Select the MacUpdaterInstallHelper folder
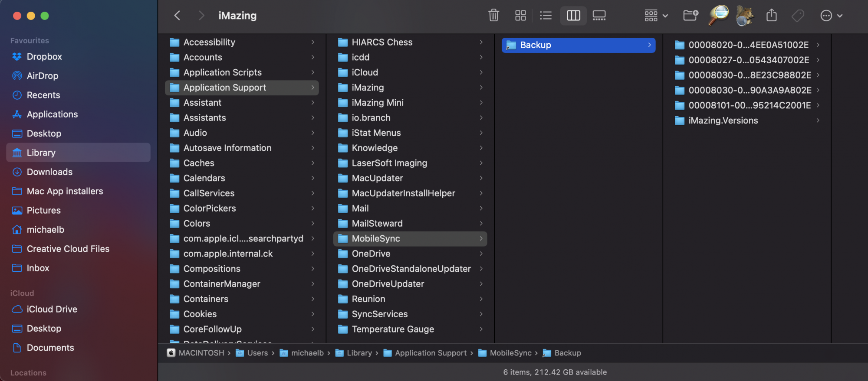868x381 pixels. click(410, 193)
